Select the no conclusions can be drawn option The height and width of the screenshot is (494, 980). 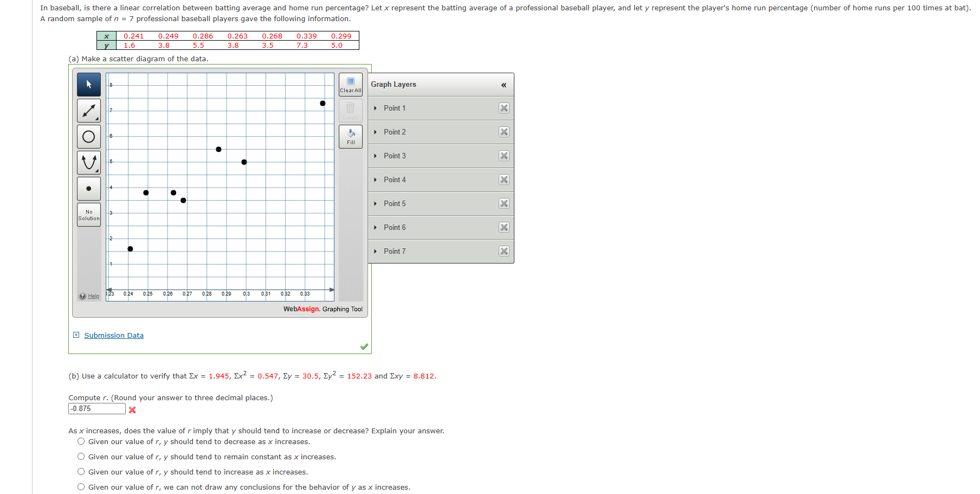[80, 486]
